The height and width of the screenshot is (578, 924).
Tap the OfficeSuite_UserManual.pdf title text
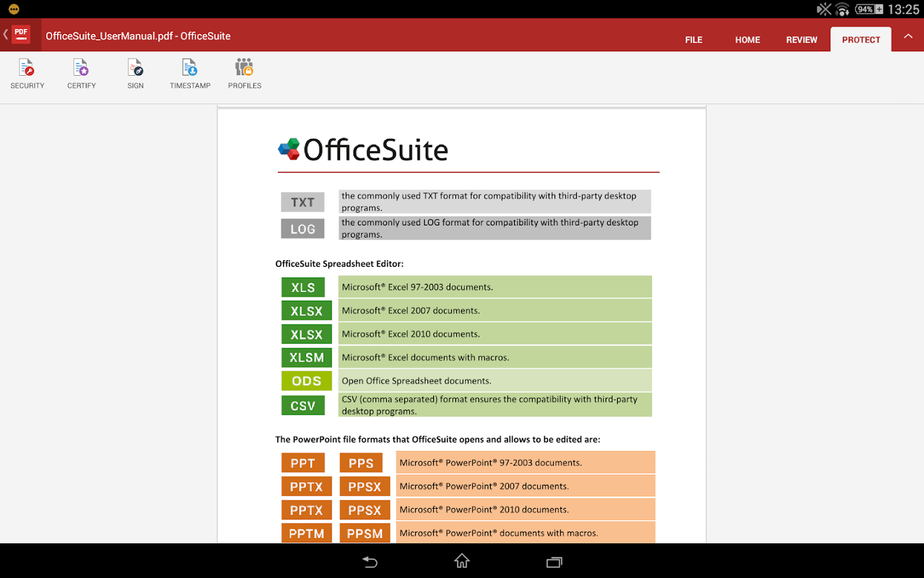click(x=137, y=36)
